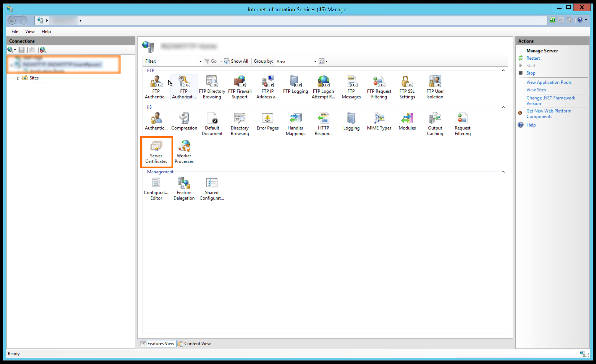Click Change .NET Framework Version link
596x364 pixels.
pos(551,101)
